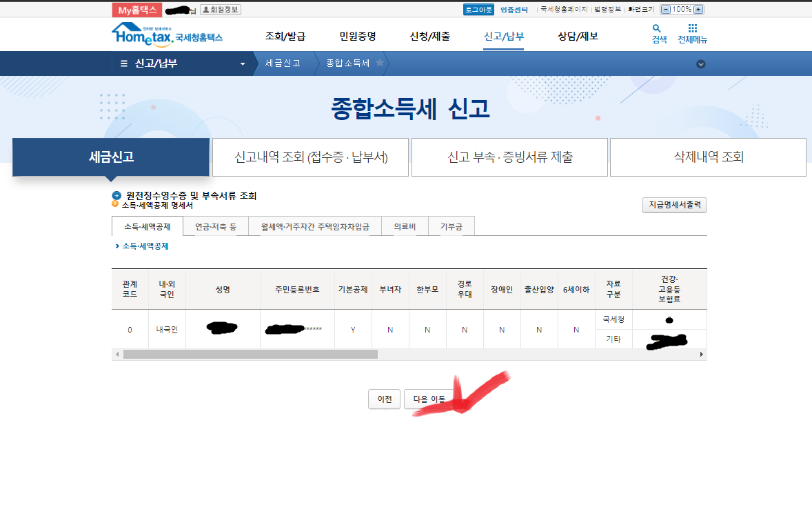The height and width of the screenshot is (505, 812).
Task: Click 지급명세서출력 to print the statement
Action: tap(673, 204)
